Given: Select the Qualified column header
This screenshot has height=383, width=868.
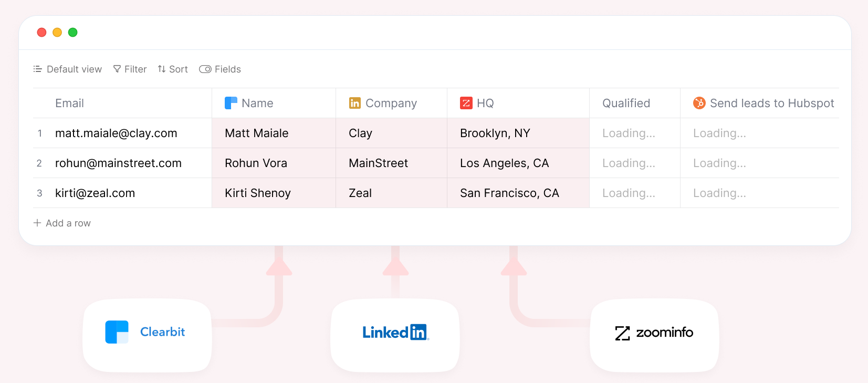Looking at the screenshot, I should pyautogui.click(x=626, y=103).
